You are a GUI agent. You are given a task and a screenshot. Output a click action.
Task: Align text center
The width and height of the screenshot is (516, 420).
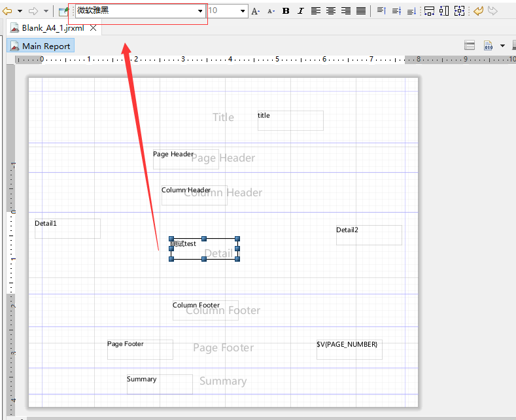[x=331, y=11]
